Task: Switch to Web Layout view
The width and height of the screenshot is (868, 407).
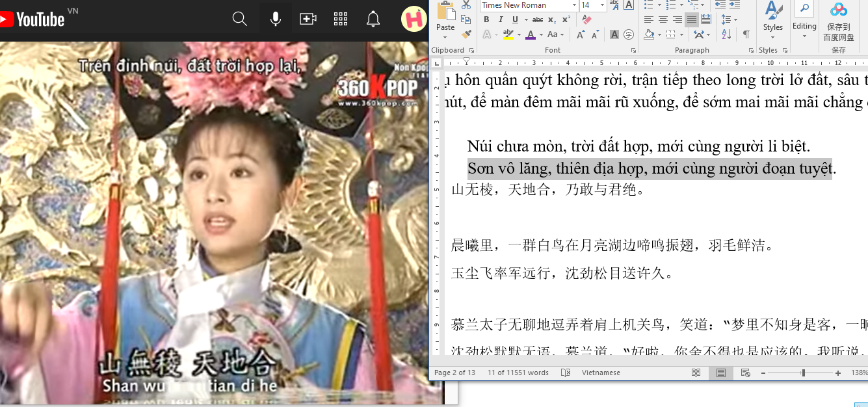Action: click(746, 373)
